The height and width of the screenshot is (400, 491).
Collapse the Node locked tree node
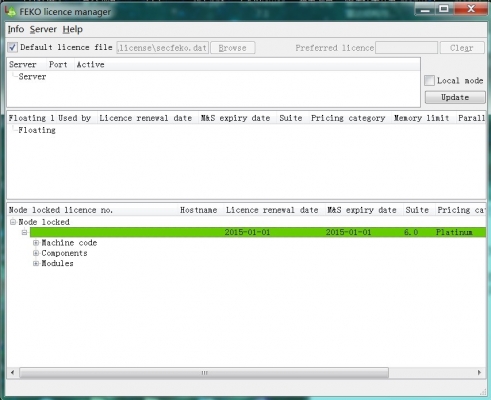pyautogui.click(x=13, y=222)
